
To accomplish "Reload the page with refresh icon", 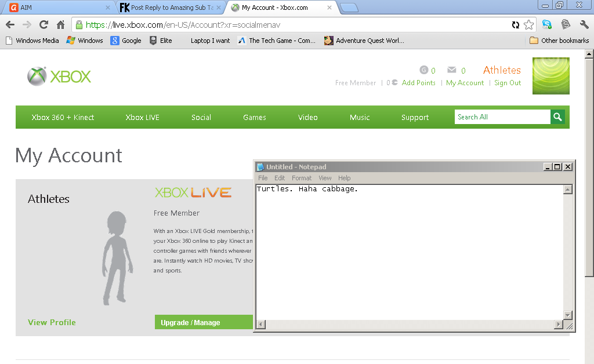I will pos(44,25).
